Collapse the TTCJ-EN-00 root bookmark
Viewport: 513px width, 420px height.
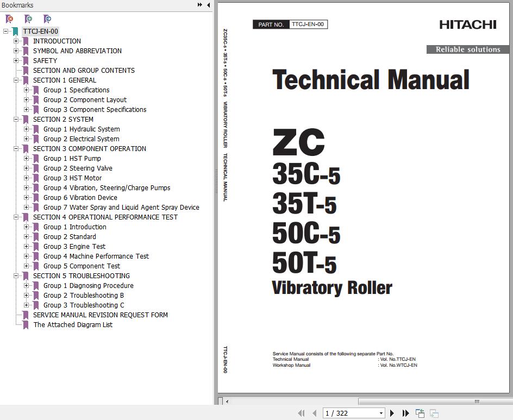tap(5, 32)
